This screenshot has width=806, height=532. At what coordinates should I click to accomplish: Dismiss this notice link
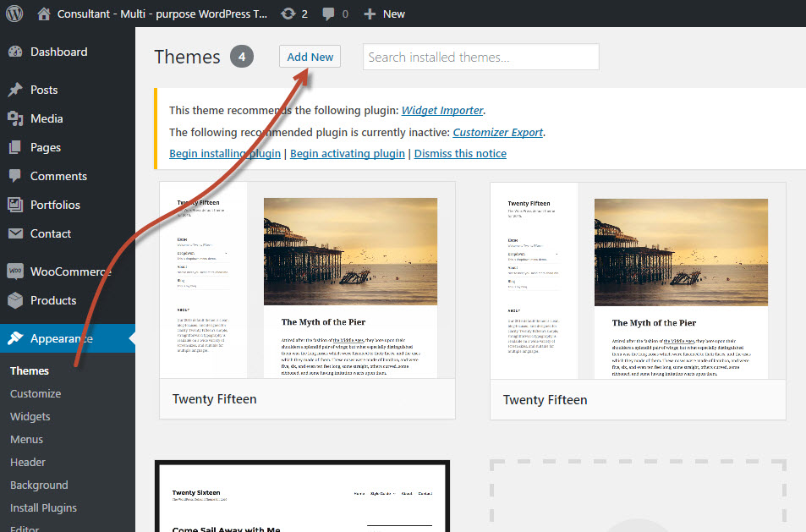pyautogui.click(x=460, y=153)
